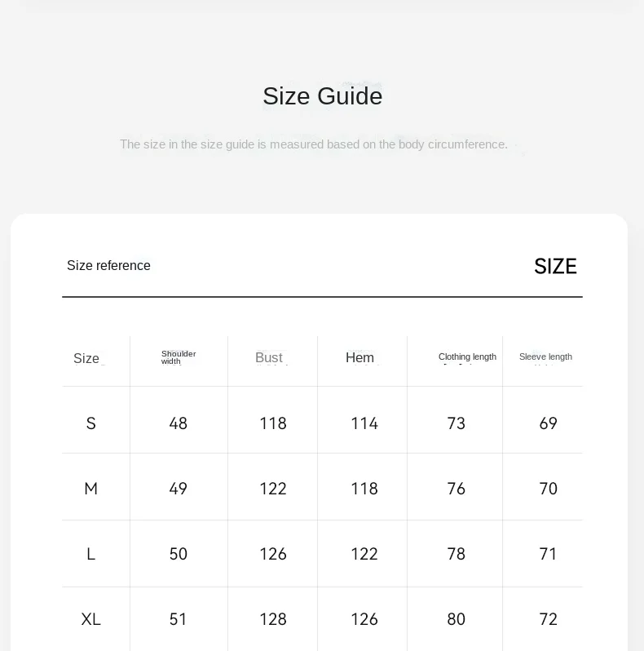Click clothing length value 80 for XL

457,619
